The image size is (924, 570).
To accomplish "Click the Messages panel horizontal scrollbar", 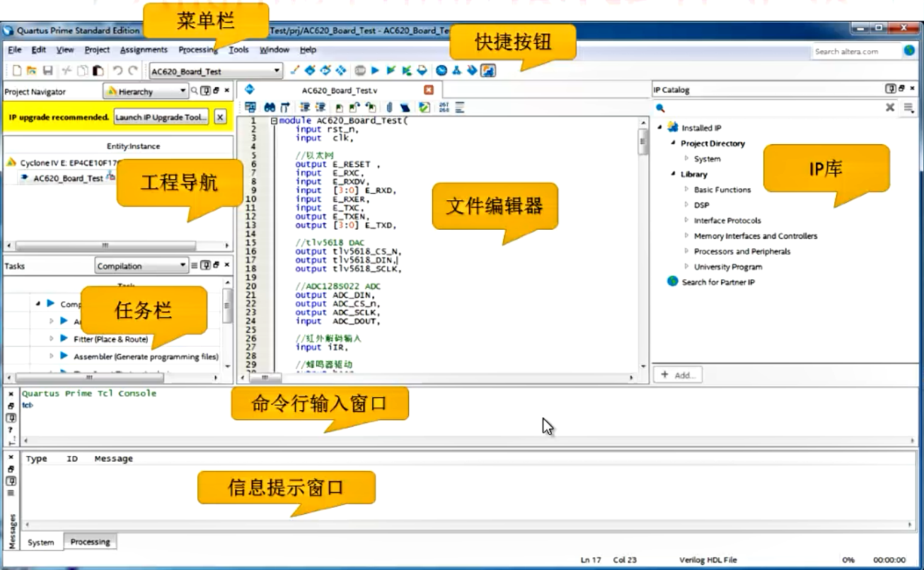I will [x=468, y=525].
